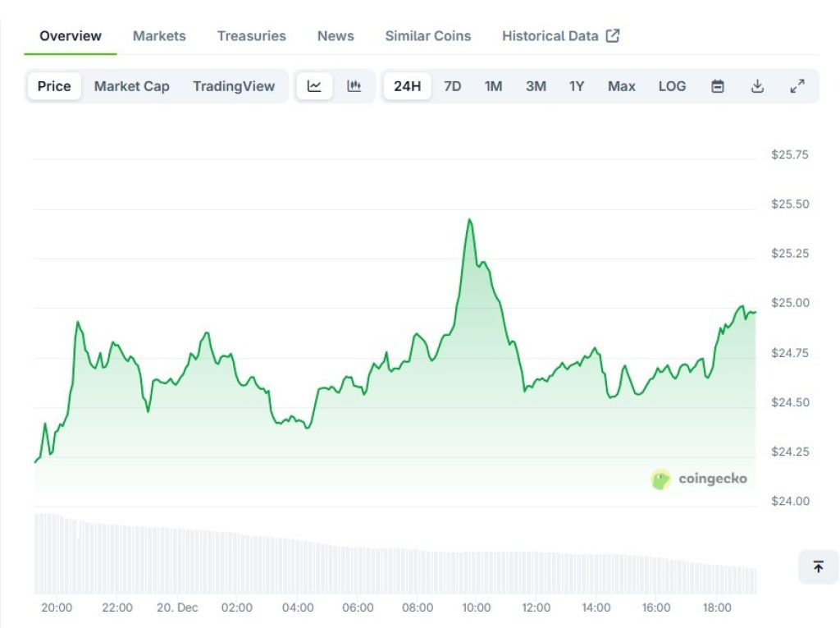
Task: Select the 1M time range
Action: [493, 86]
